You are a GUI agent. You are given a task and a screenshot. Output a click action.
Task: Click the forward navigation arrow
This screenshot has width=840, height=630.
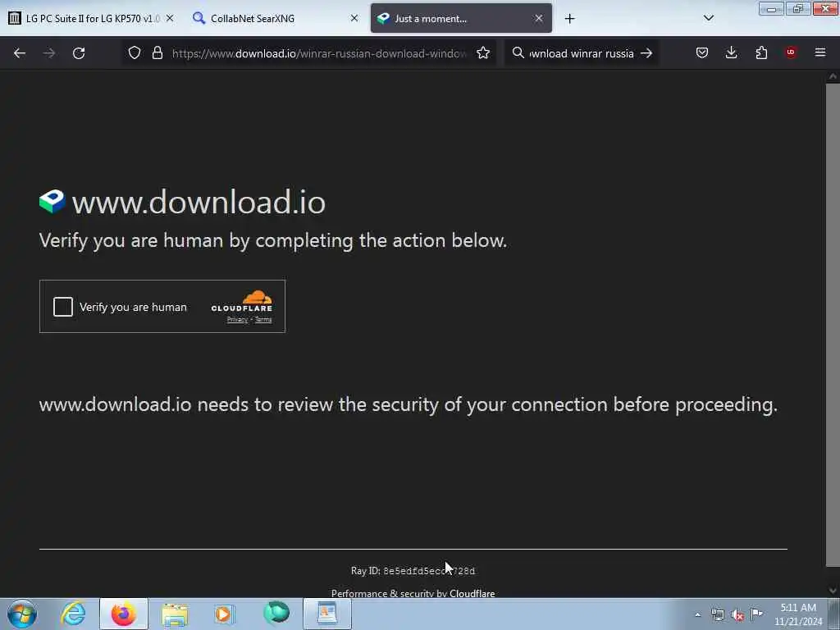[x=49, y=53]
